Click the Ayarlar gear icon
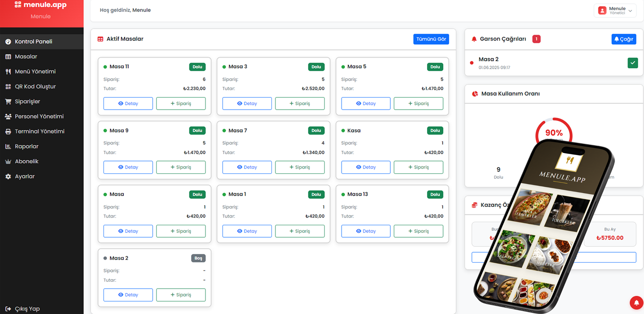 (x=8, y=176)
